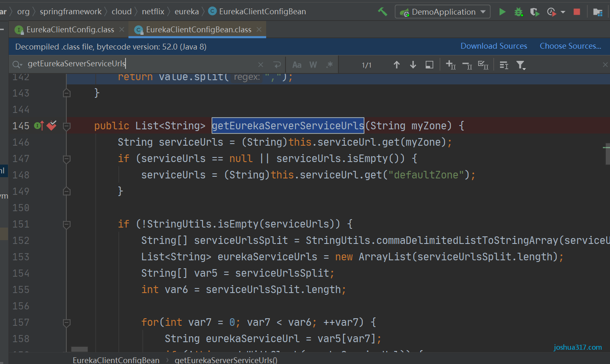This screenshot has width=610, height=364.
Task: Add selection for next occurrence icon
Action: 450,65
